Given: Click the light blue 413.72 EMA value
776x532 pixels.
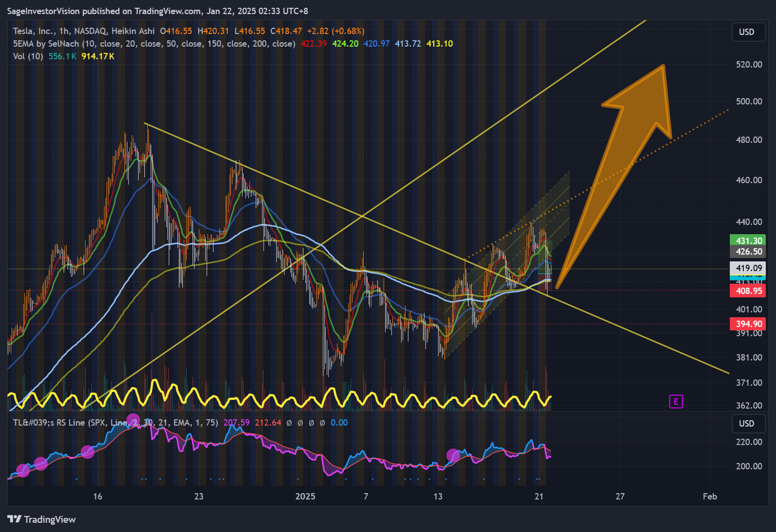Looking at the screenshot, I should click(x=408, y=44).
